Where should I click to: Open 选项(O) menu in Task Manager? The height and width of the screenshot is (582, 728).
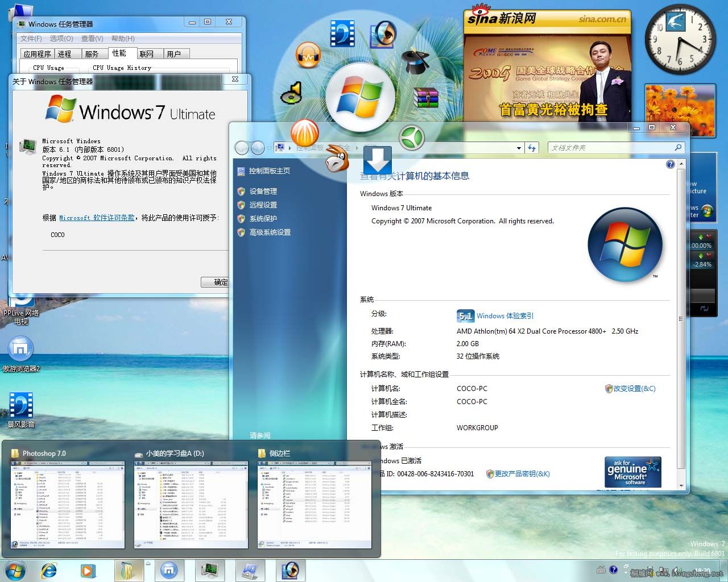point(61,39)
